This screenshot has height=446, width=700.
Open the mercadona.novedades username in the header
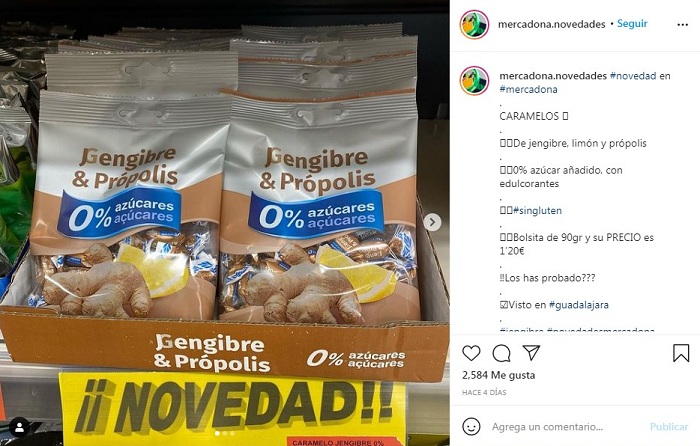[551, 24]
